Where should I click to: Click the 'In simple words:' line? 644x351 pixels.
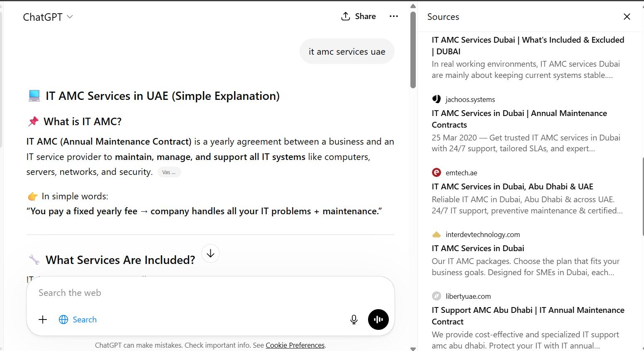(x=75, y=196)
